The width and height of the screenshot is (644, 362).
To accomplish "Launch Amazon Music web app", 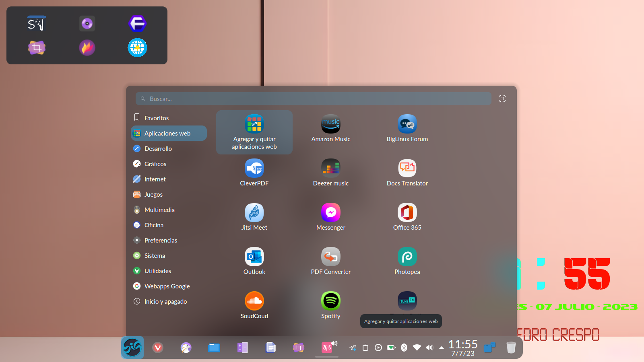I will (331, 129).
